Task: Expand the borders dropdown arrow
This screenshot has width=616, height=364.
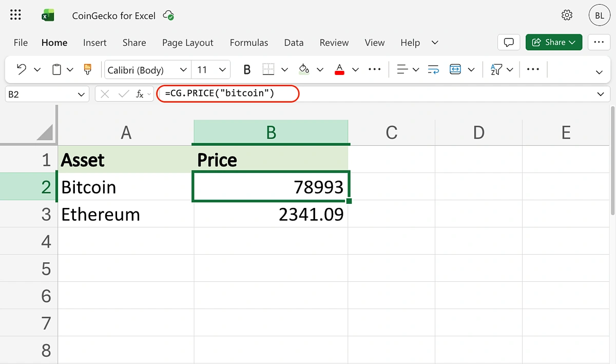Action: pos(285,69)
